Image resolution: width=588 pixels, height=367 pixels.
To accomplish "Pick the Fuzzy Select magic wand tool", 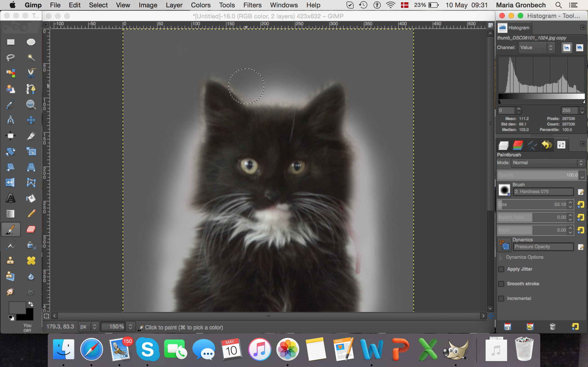I will pos(31,58).
